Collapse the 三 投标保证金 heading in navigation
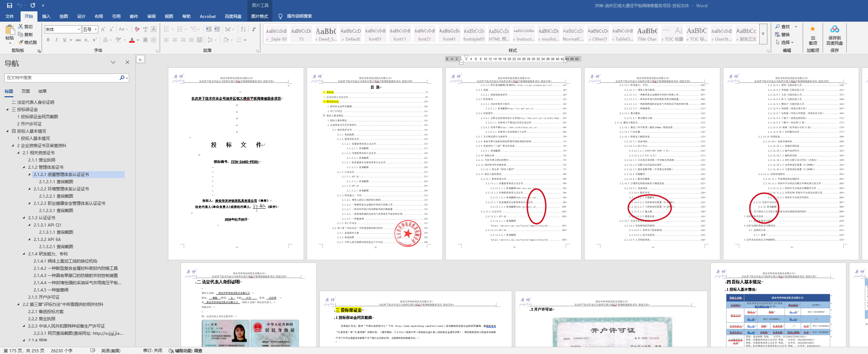 (x=7, y=110)
